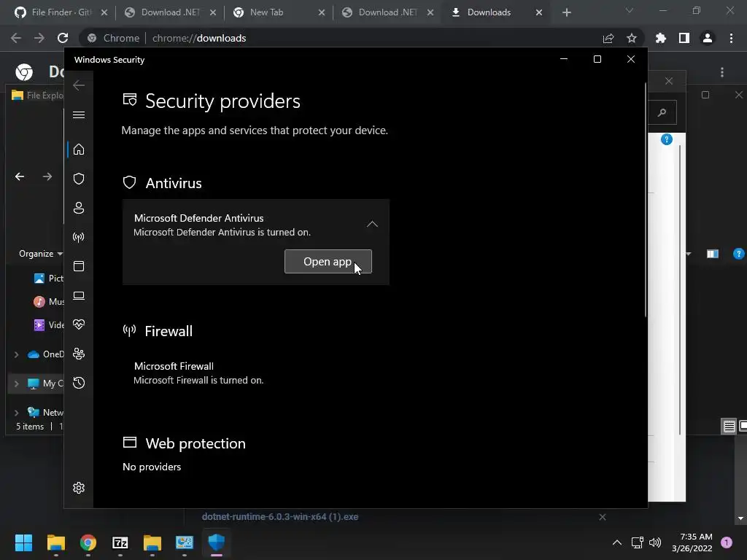Image resolution: width=747 pixels, height=560 pixels.
Task: Open Firewall & network protection sidebar icon
Action: point(79,237)
